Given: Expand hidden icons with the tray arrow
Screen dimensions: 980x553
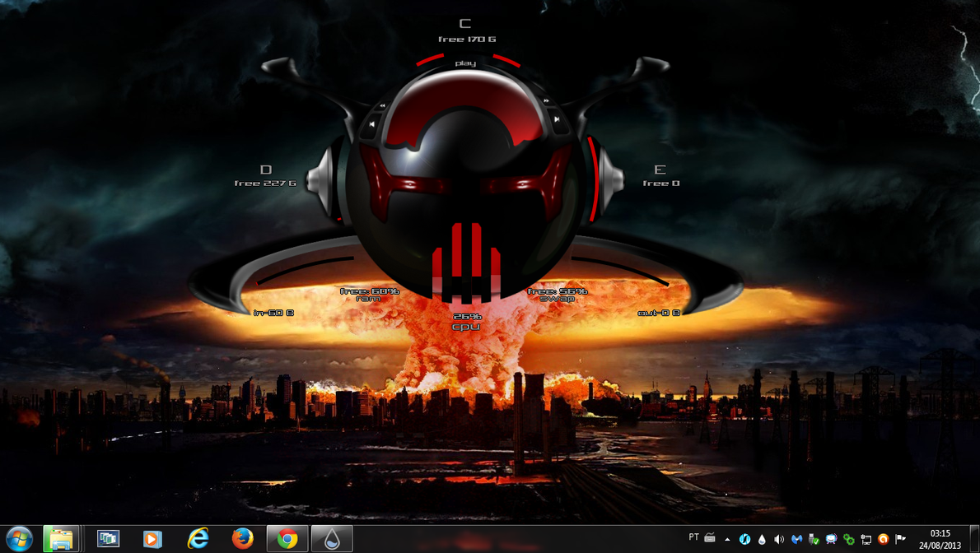Looking at the screenshot, I should click(x=727, y=538).
